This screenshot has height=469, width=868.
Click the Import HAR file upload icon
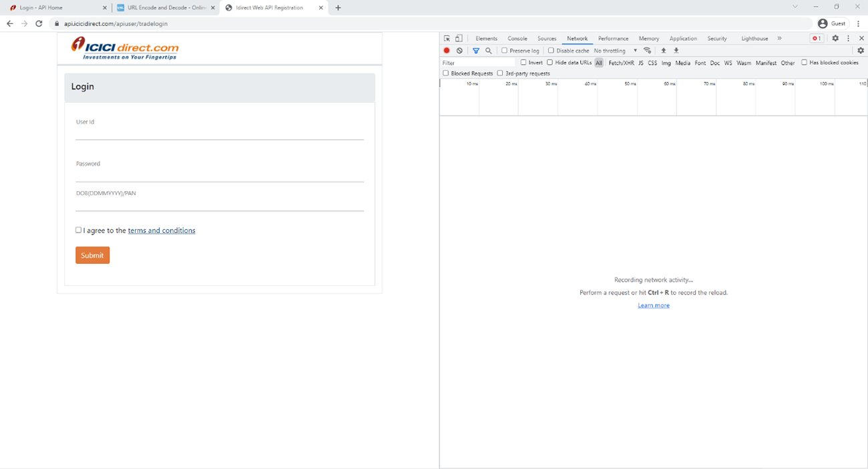663,51
